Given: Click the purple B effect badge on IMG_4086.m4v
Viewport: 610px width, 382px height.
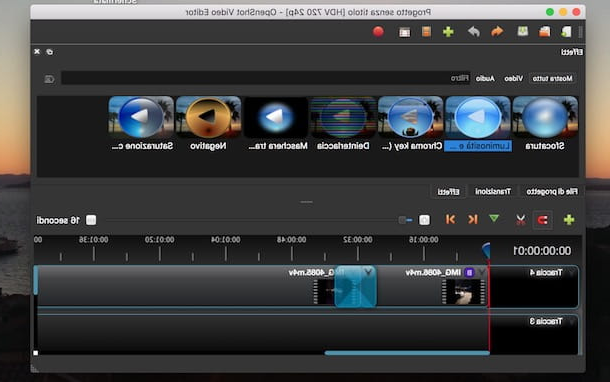Looking at the screenshot, I should click(x=470, y=273).
